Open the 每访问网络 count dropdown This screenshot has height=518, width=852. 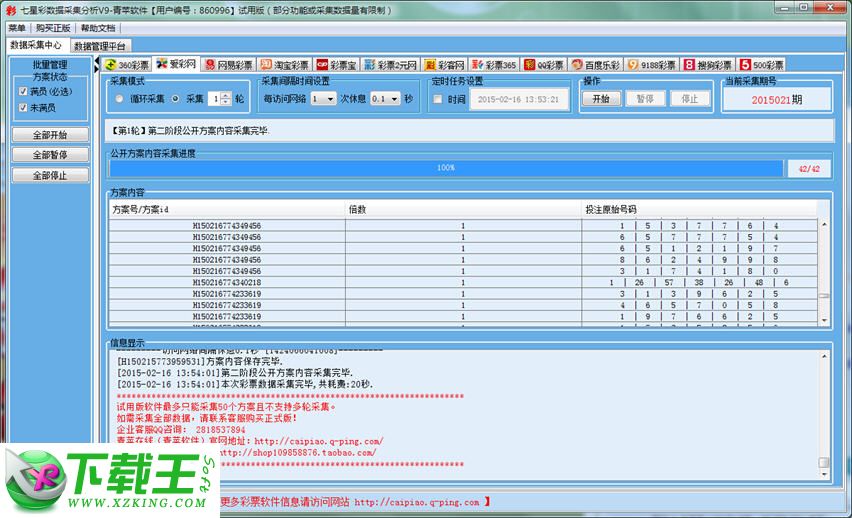tap(323, 99)
